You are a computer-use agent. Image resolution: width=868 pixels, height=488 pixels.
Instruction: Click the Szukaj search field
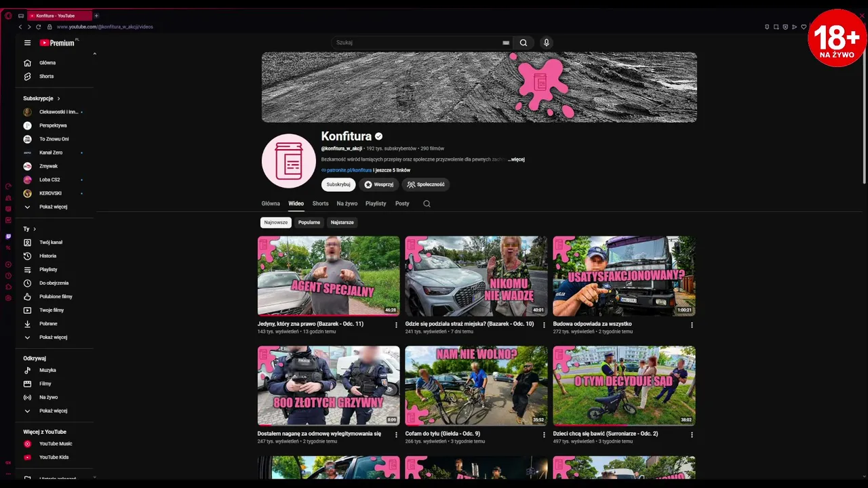point(417,43)
